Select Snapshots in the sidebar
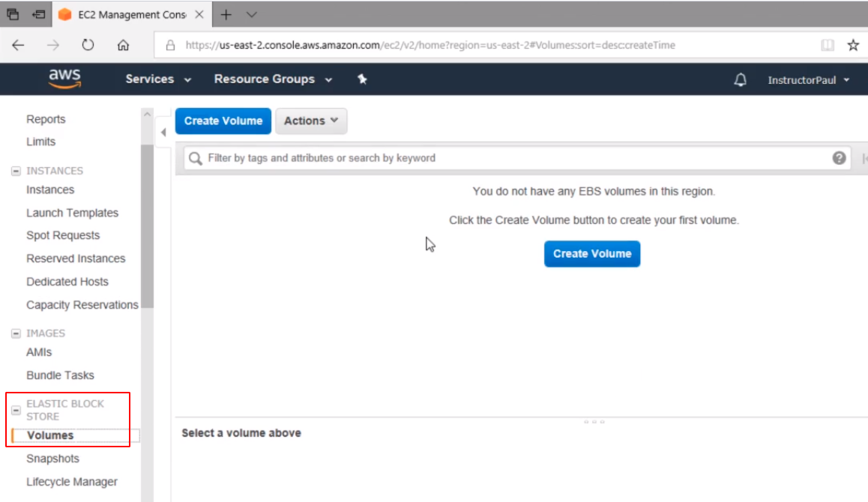Screen dimensions: 868x502 [52, 459]
